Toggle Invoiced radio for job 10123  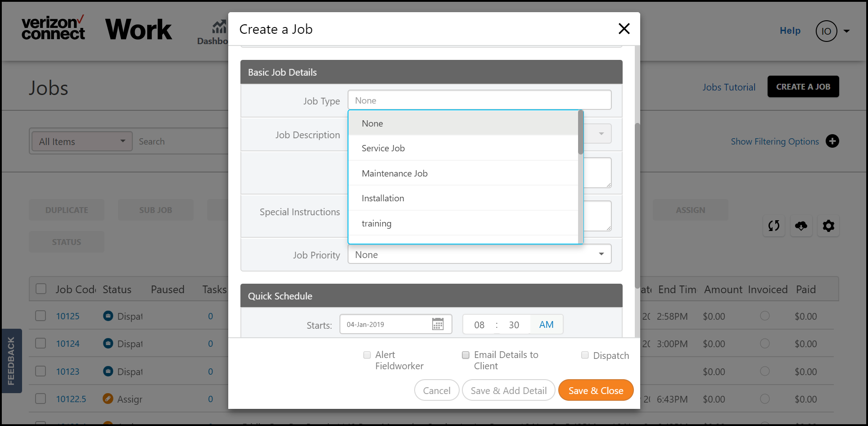click(764, 371)
